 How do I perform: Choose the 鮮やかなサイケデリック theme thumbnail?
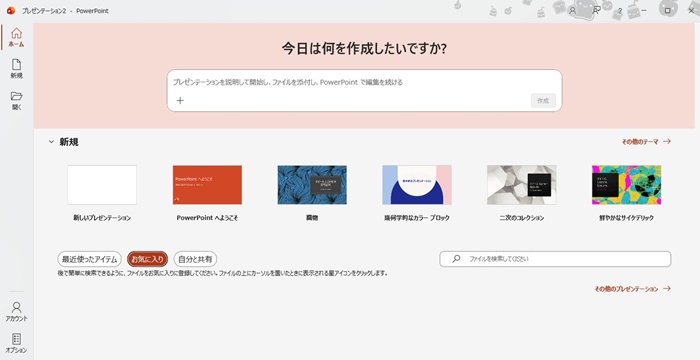click(x=626, y=185)
